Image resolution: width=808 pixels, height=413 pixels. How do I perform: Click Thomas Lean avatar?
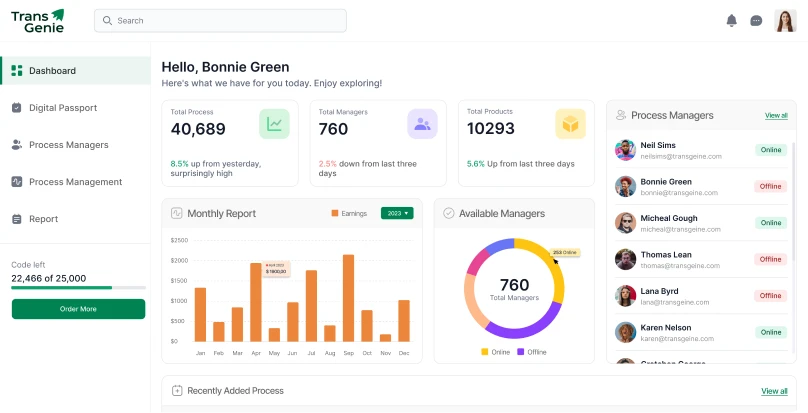[626, 259]
